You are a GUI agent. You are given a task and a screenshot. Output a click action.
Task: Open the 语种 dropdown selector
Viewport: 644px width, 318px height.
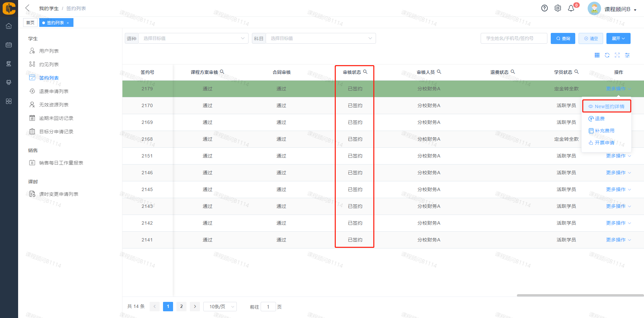click(193, 38)
